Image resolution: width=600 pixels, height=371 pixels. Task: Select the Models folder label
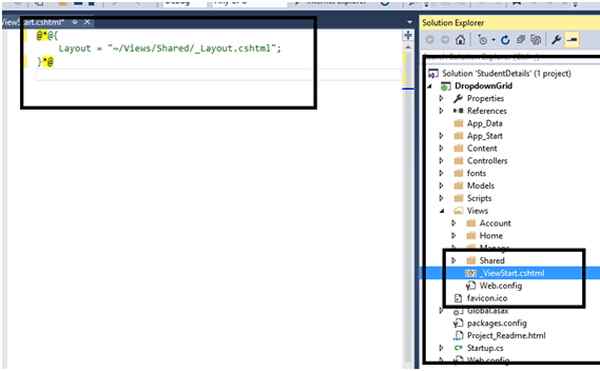click(x=481, y=186)
